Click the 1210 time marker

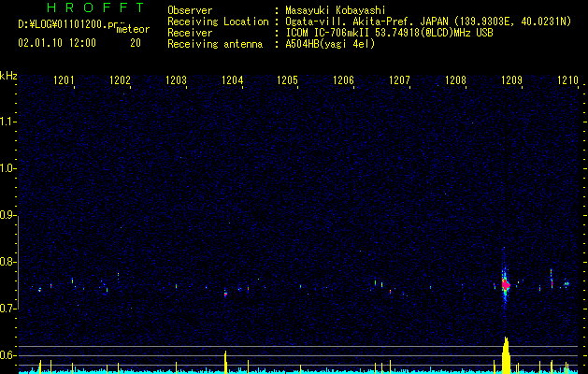pyautogui.click(x=567, y=80)
